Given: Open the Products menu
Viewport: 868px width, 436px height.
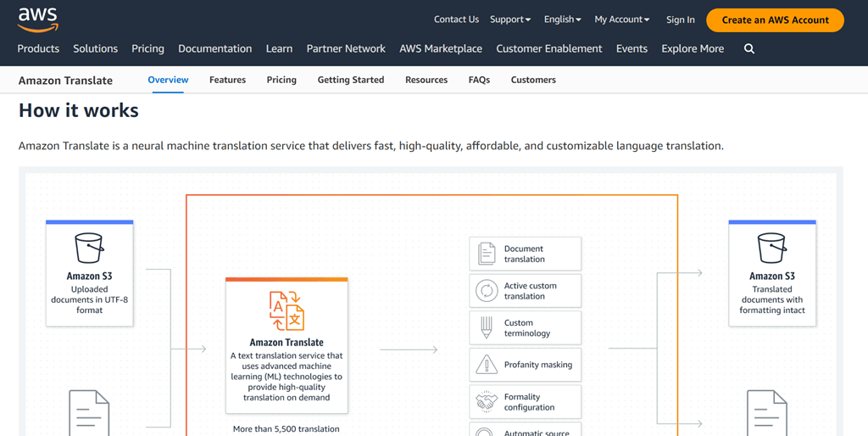Looking at the screenshot, I should click(38, 49).
